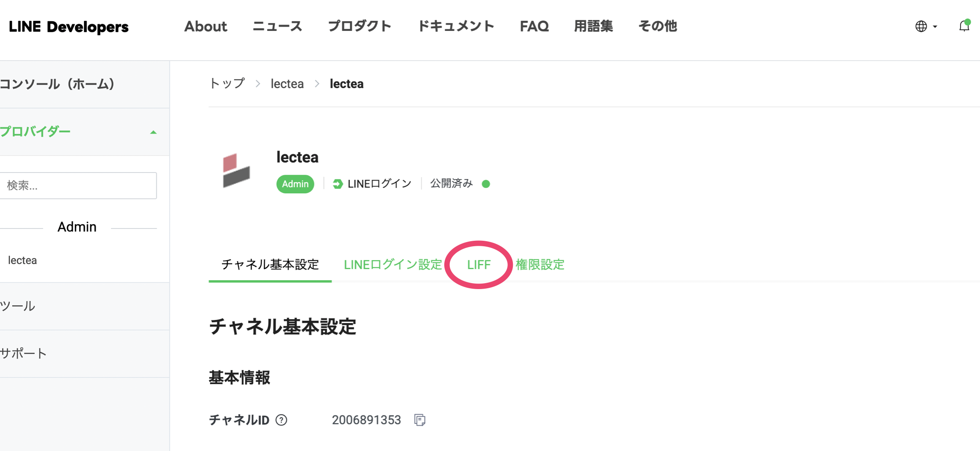Viewport: 980px width, 451px height.
Task: Open the channel ID help question mark
Action: 281,420
